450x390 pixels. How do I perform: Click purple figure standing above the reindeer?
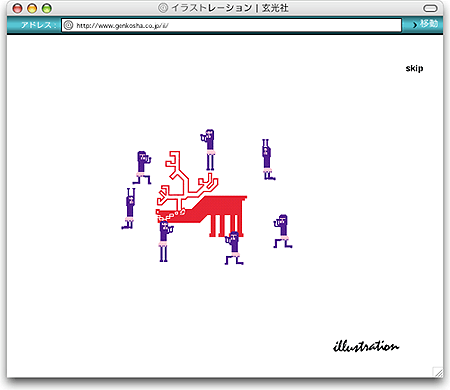(209, 150)
